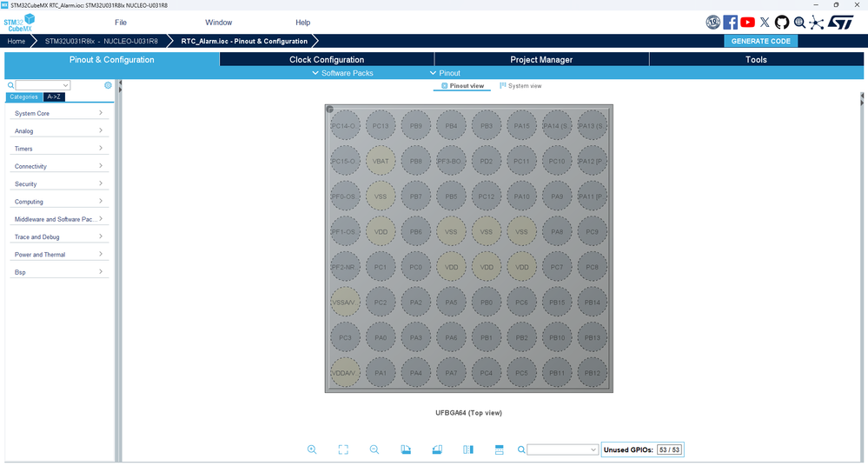Click the magnifier search icon in header
Image resolution: width=868 pixels, height=466 pixels.
click(x=799, y=22)
